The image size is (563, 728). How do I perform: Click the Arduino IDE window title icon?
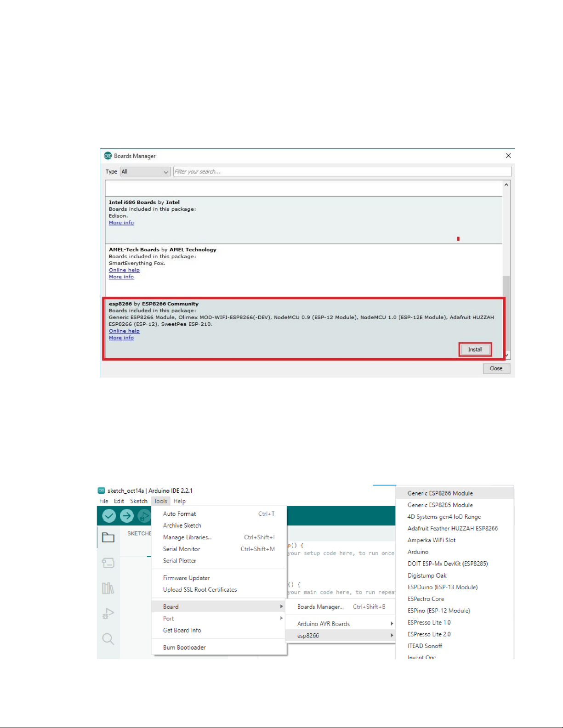click(102, 491)
